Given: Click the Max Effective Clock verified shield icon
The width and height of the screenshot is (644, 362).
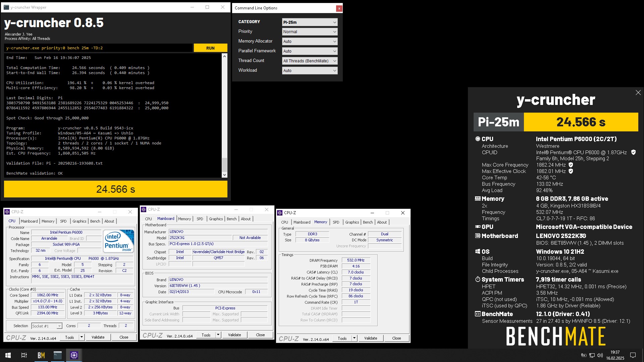Looking at the screenshot, I should pyautogui.click(x=571, y=171).
